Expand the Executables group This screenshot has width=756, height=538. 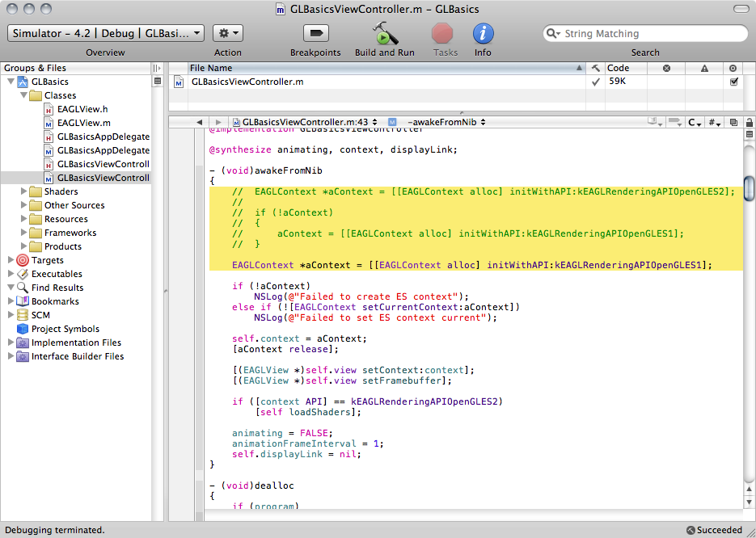11,274
